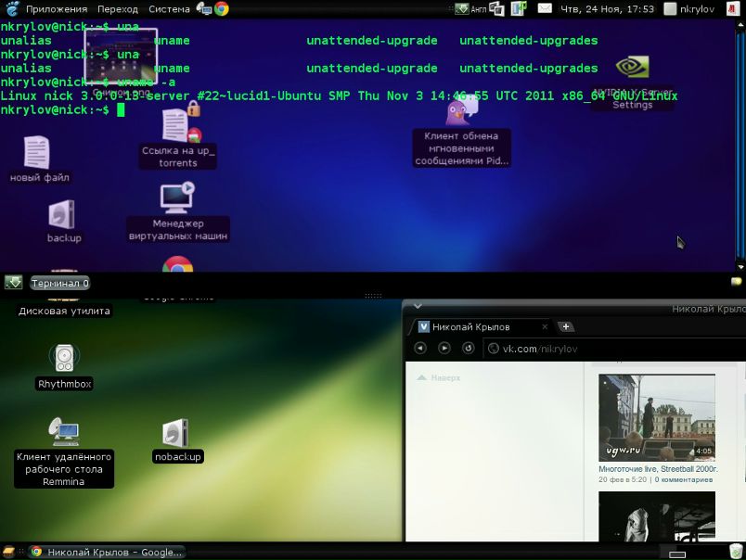Open the Многоточие live video thumbnail
746x560 pixels.
[x=656, y=417]
